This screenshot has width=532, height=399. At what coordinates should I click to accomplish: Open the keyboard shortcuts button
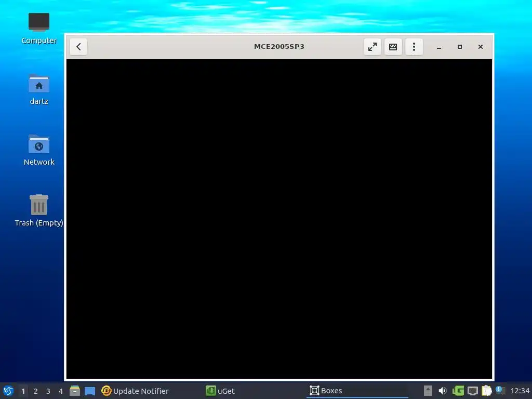pos(393,47)
